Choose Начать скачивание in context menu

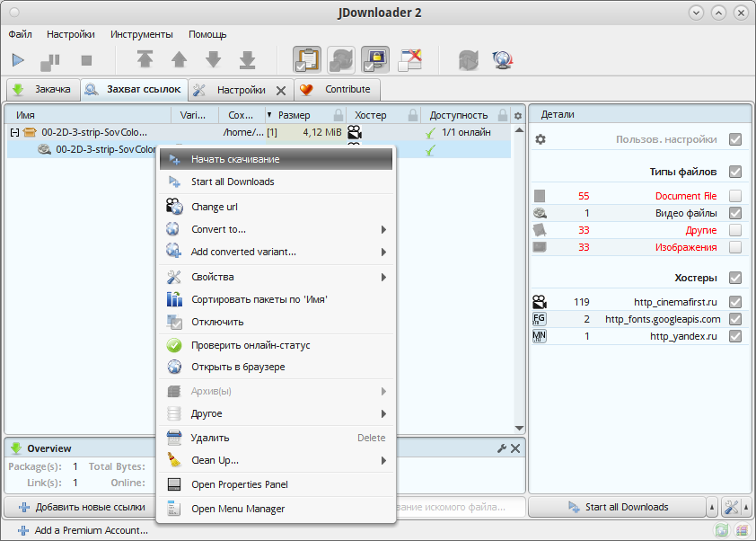tap(276, 159)
